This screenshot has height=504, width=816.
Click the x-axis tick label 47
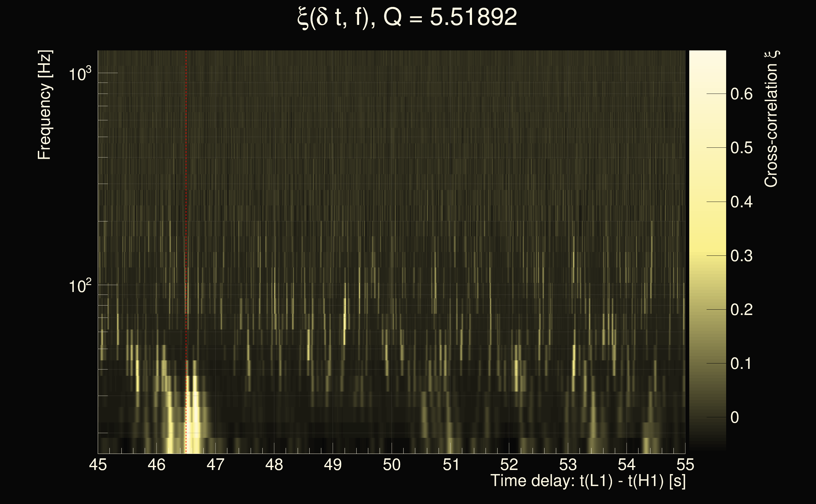[x=216, y=465]
